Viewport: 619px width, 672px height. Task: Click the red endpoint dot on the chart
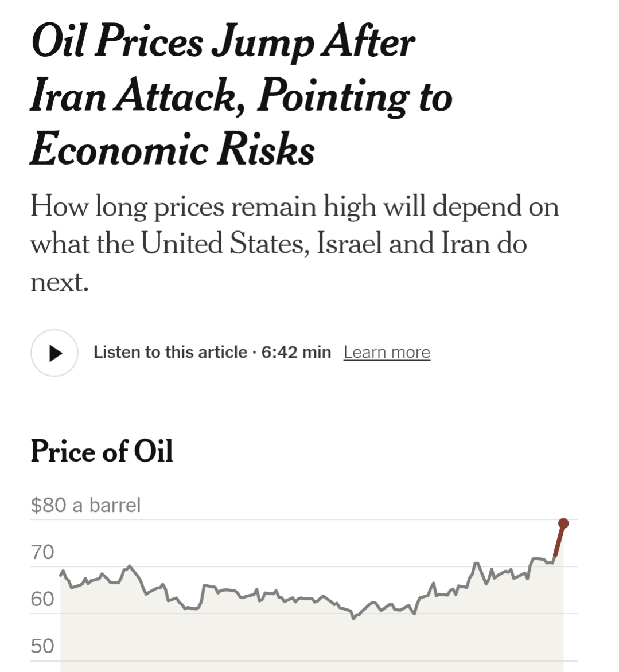click(x=563, y=523)
